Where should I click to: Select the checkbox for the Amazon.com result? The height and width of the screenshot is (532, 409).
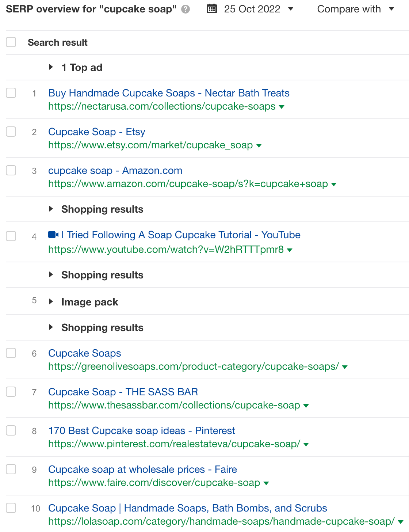coord(11,170)
